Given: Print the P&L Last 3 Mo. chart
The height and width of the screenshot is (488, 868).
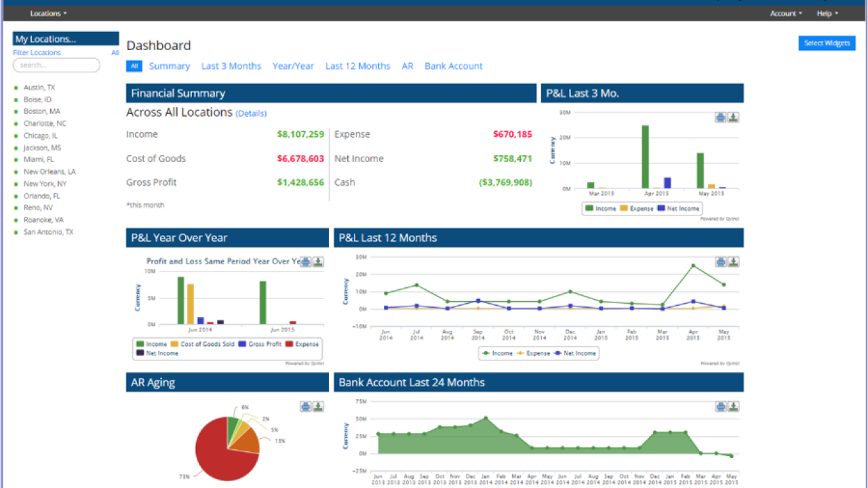Looking at the screenshot, I should (720, 117).
